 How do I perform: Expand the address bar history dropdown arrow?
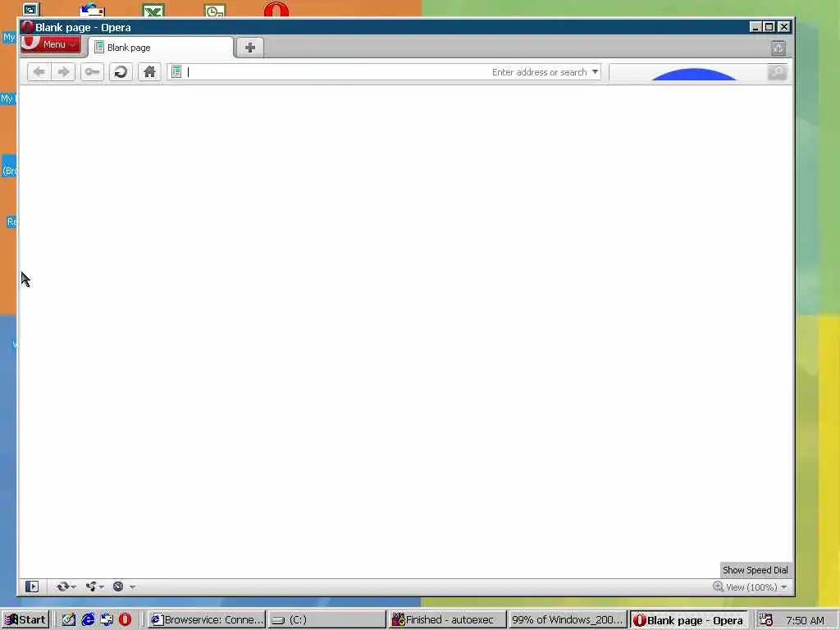[x=595, y=72]
